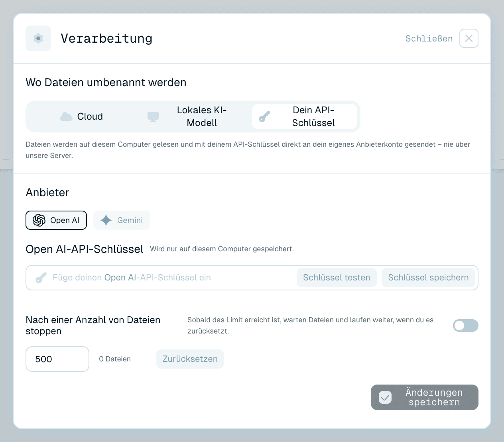Click the key icon in the API key field
The width and height of the screenshot is (504, 442).
[41, 278]
